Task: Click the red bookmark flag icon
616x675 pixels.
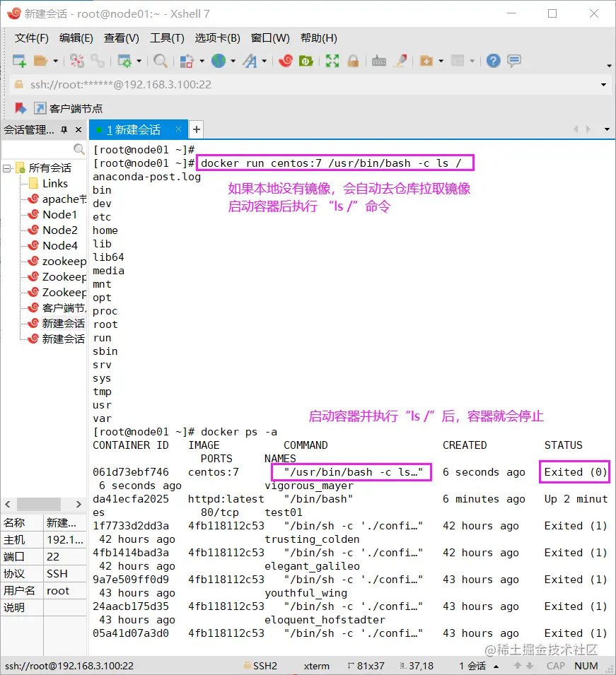Action: tap(21, 108)
